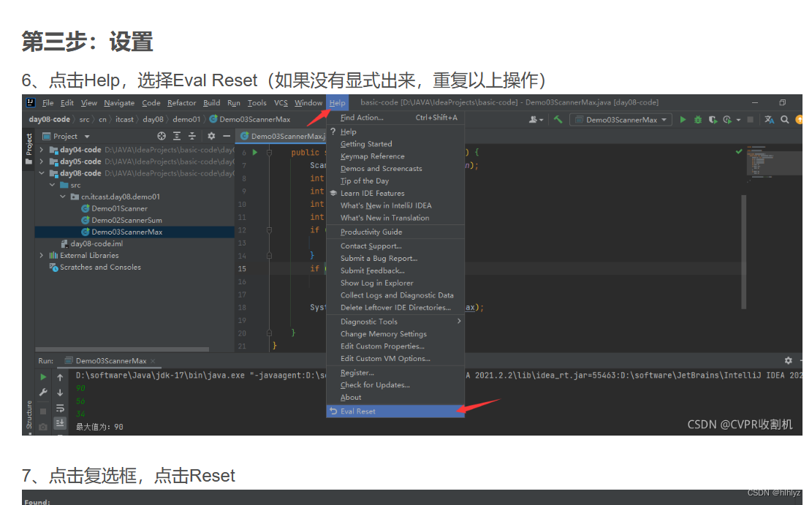Image resolution: width=812 pixels, height=505 pixels.
Task: Click Expand All icon in Project panel
Action: coord(177,136)
